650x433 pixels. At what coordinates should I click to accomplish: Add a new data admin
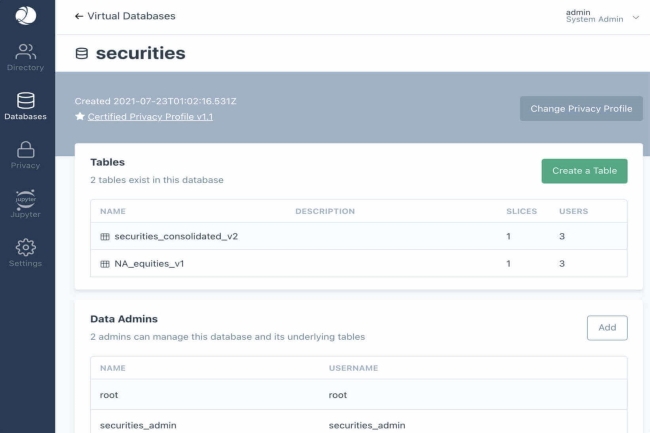point(606,328)
